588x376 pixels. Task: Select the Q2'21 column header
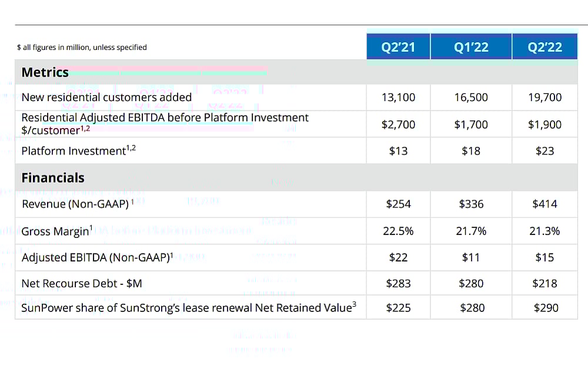(x=398, y=46)
